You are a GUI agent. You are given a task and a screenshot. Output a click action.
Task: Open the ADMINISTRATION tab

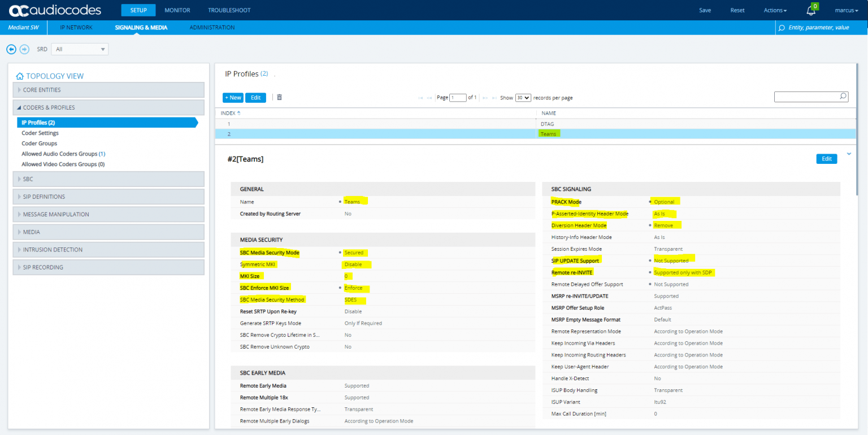[x=212, y=27]
